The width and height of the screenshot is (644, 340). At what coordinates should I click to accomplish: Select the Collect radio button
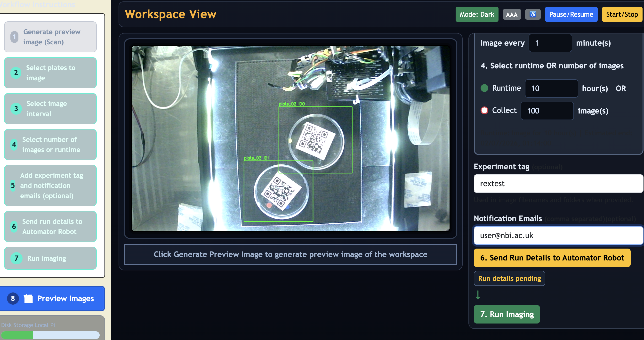click(484, 110)
